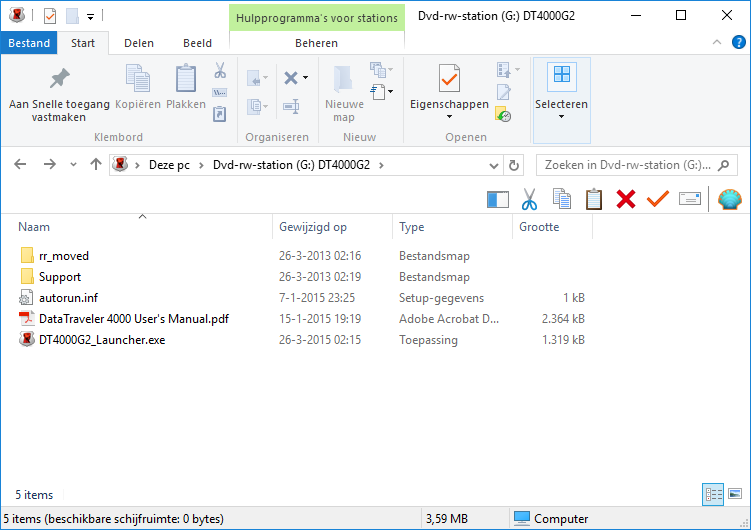Go forward using the forward arrow
The width and height of the screenshot is (752, 530).
(49, 165)
